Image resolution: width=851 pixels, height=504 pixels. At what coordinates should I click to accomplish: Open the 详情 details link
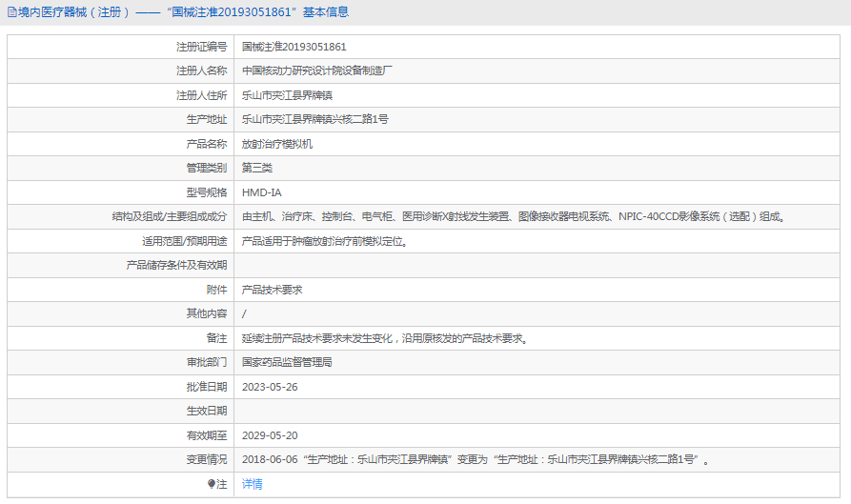tap(253, 484)
